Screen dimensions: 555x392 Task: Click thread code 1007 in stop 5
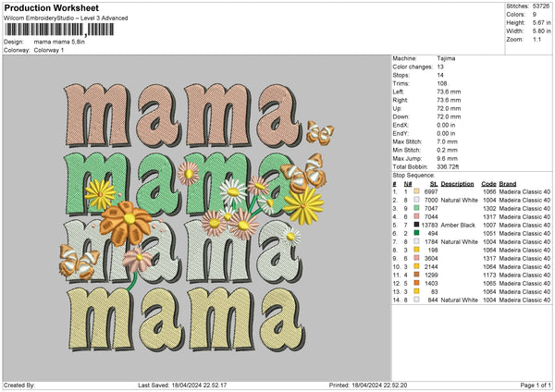click(489, 225)
